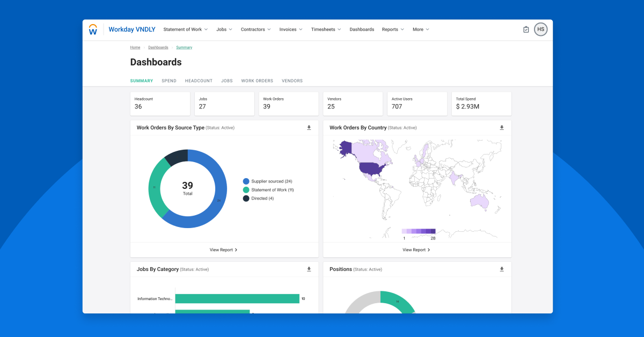Click the Workday VNDLY brand link
644x337 pixels.
(131, 30)
